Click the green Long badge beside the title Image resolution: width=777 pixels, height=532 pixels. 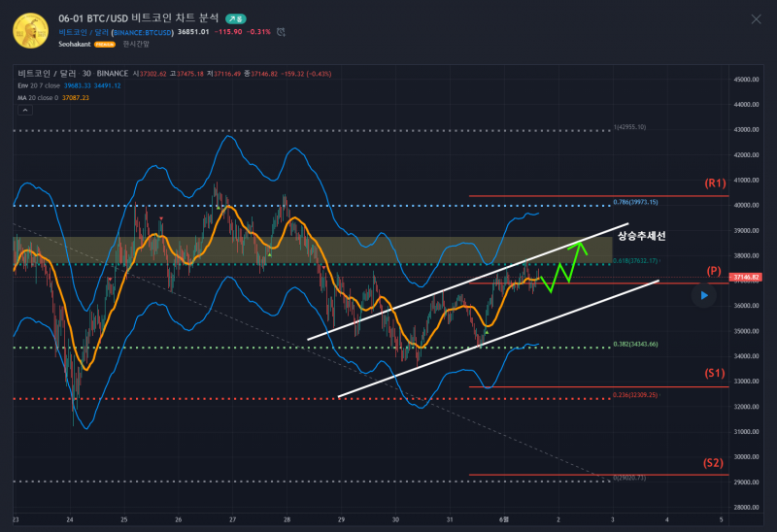[235, 18]
